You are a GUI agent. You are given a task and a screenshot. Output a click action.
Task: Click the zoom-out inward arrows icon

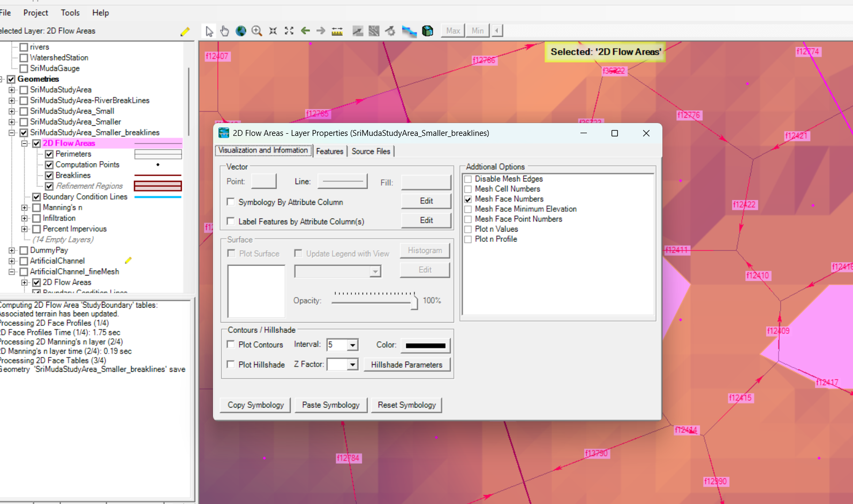point(273,31)
